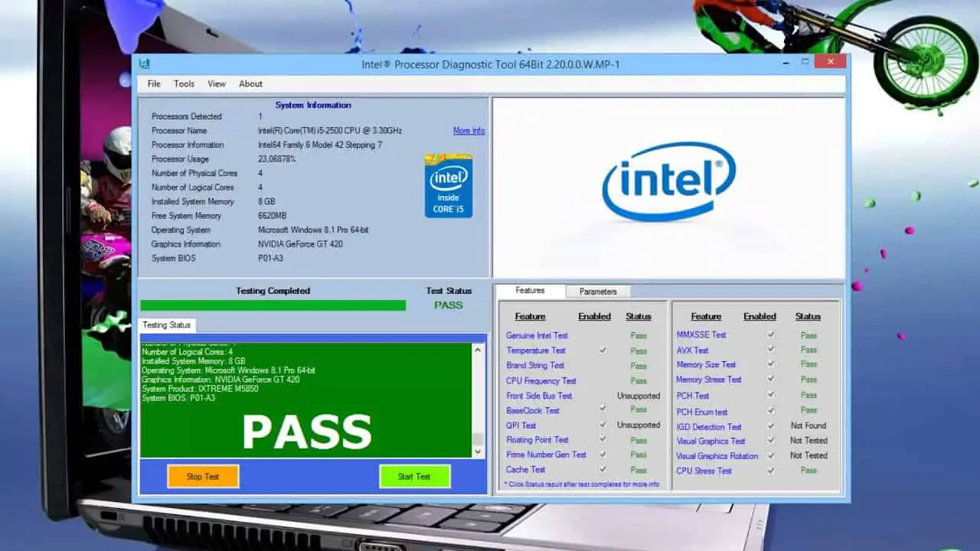Click the NVIDIA GeForce GT 420 value
The height and width of the screenshot is (551, 980).
pos(300,244)
